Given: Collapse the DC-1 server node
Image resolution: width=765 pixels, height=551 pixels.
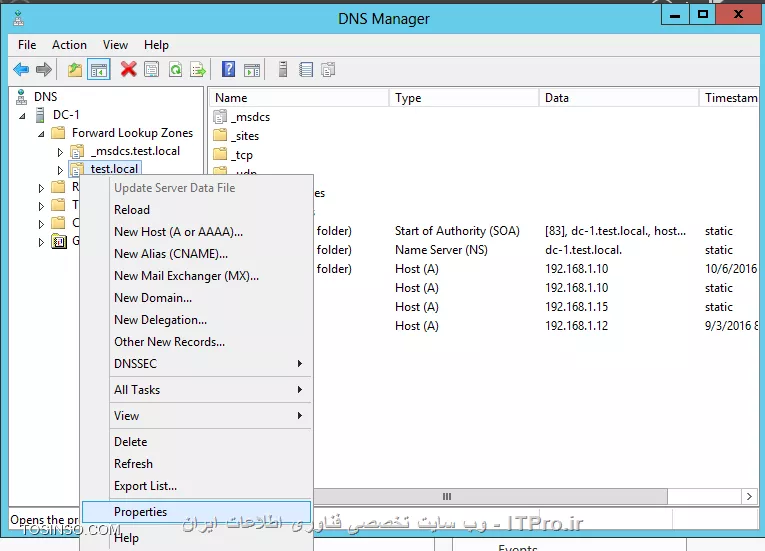Looking at the screenshot, I should (22, 116).
